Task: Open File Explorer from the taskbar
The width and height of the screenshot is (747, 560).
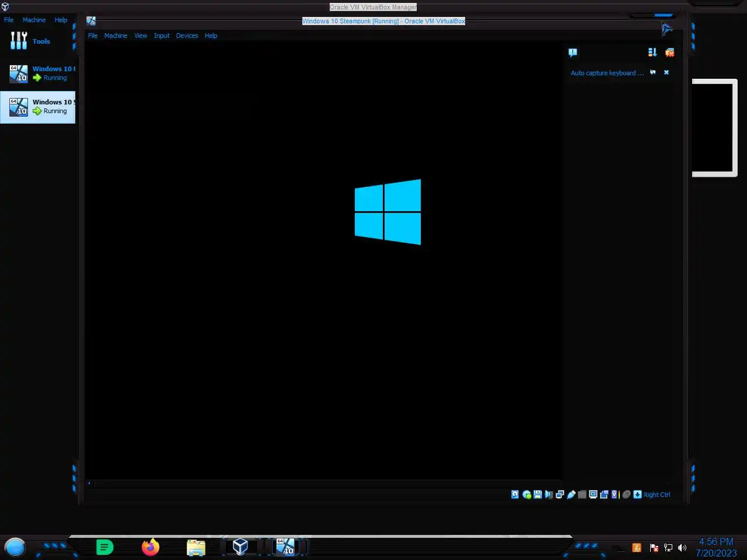Action: point(196,547)
